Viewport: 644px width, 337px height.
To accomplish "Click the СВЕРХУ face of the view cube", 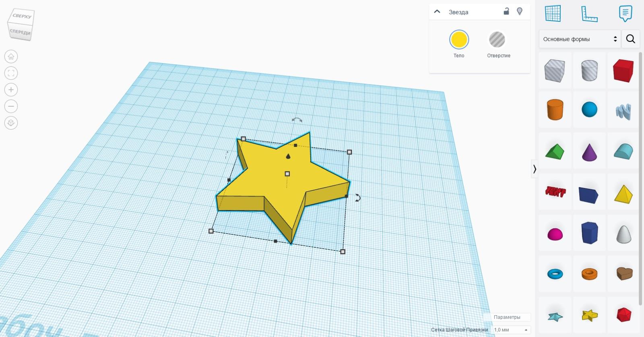I will [22, 17].
